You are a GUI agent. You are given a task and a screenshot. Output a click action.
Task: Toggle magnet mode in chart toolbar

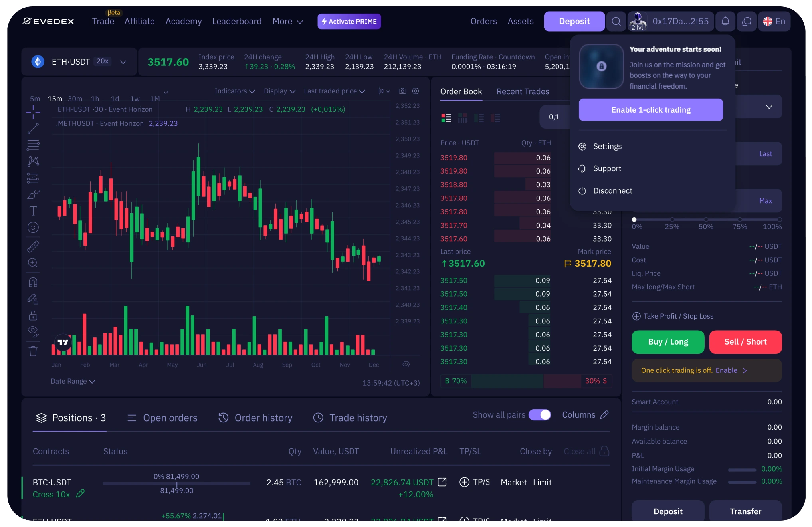pos(33,282)
